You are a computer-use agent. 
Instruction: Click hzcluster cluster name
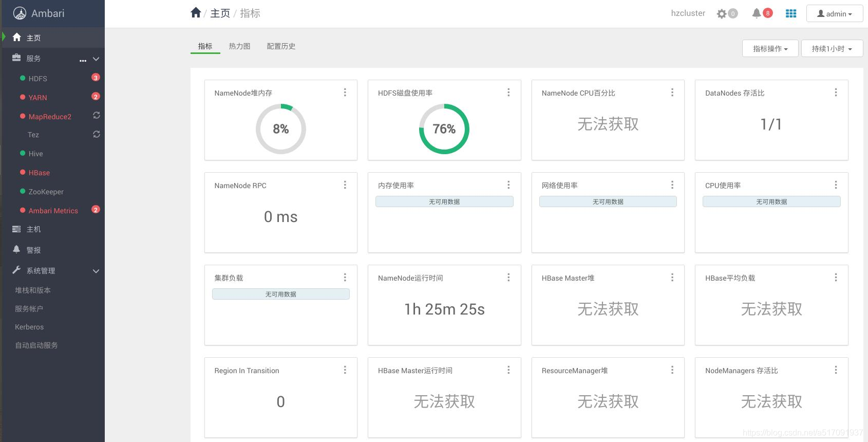(x=688, y=13)
